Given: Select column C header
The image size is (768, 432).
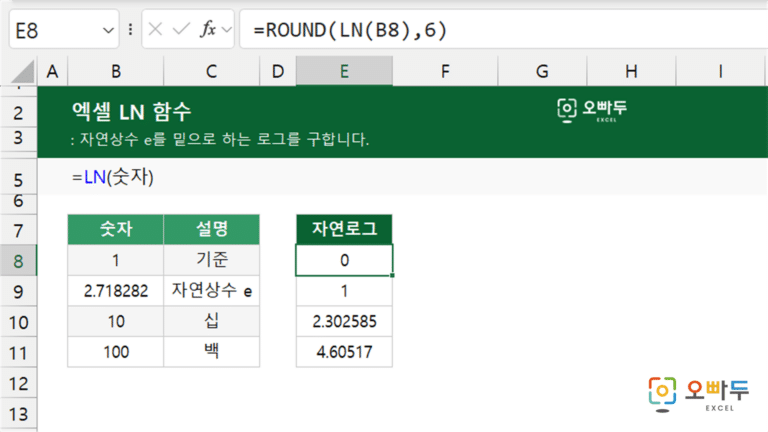Looking at the screenshot, I should (x=212, y=72).
